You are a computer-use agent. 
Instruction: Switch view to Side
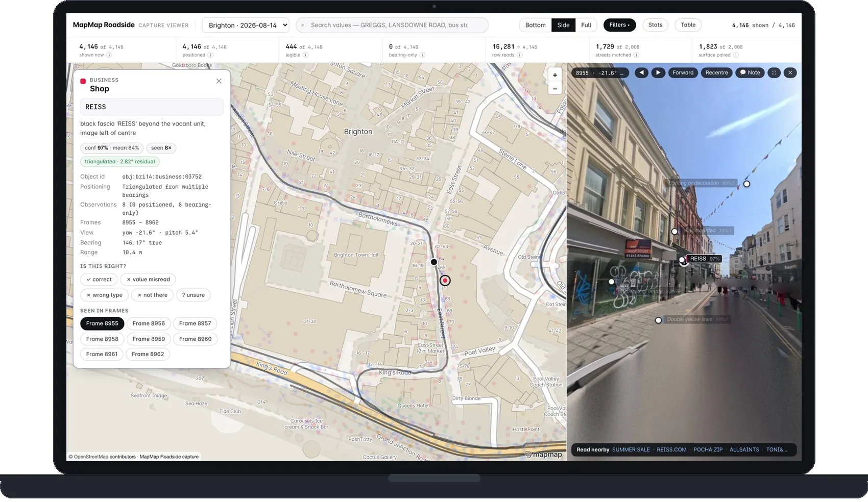pyautogui.click(x=563, y=25)
